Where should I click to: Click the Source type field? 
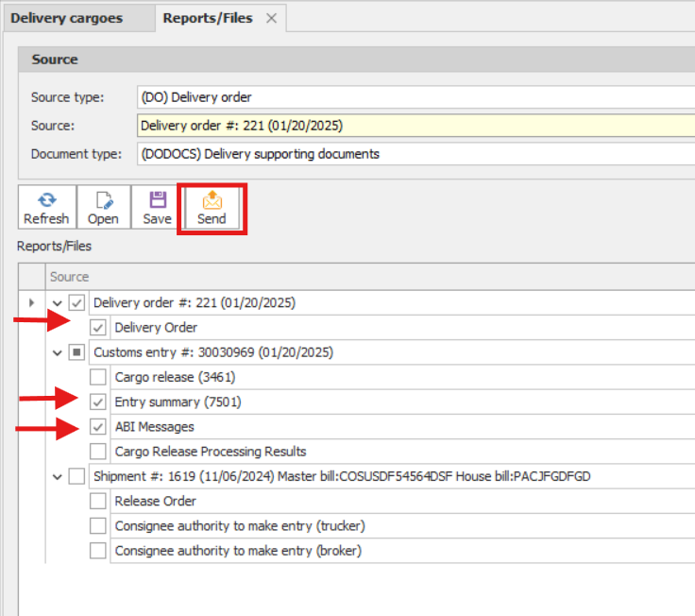click(x=415, y=97)
